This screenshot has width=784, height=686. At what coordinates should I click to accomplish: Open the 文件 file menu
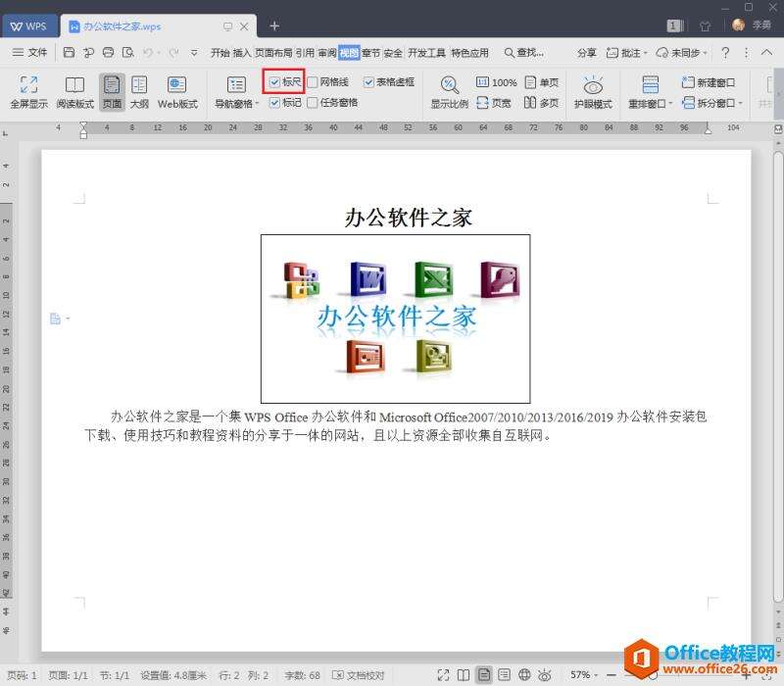29,52
